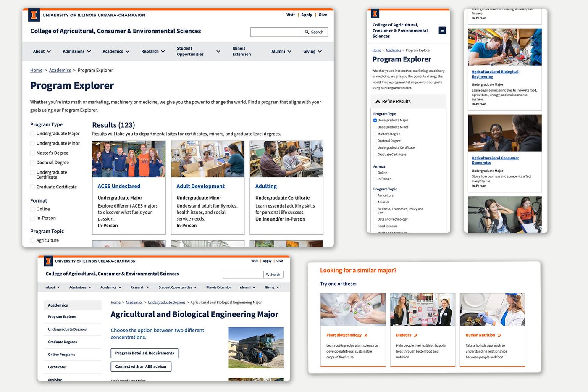The height and width of the screenshot is (392, 588).
Task: Select Program Explorer in the bottom page sidebar
Action: point(62,317)
